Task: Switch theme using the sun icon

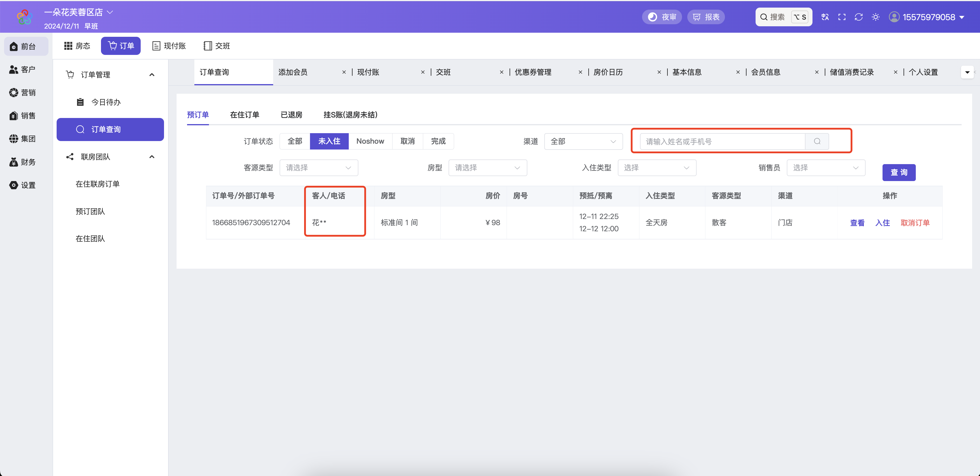Action: tap(876, 17)
